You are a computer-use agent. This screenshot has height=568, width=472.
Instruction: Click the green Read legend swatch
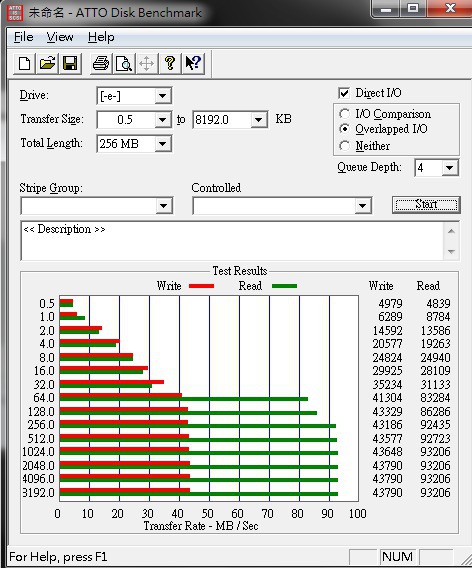coord(284,286)
